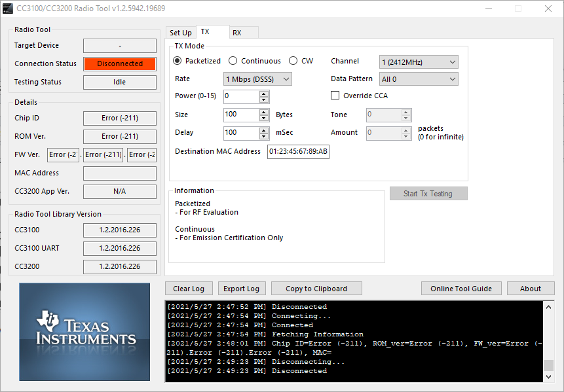Click the 'Disconnecting...' log line
Image resolution: width=564 pixels, height=392 pixels.
255,361
